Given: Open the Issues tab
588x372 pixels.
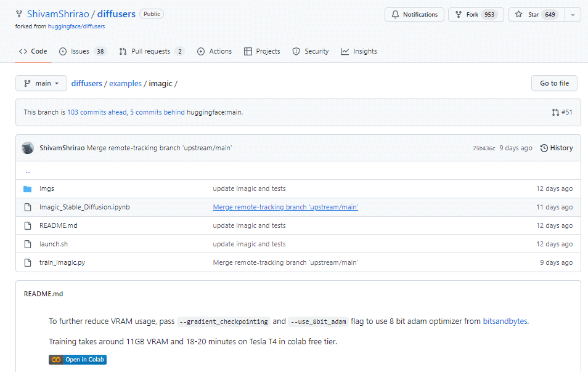Looking at the screenshot, I should [83, 51].
